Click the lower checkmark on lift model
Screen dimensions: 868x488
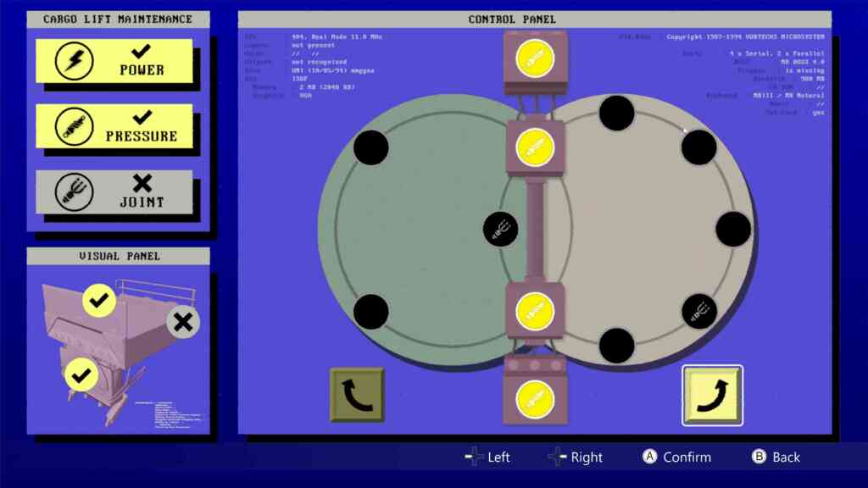(81, 375)
